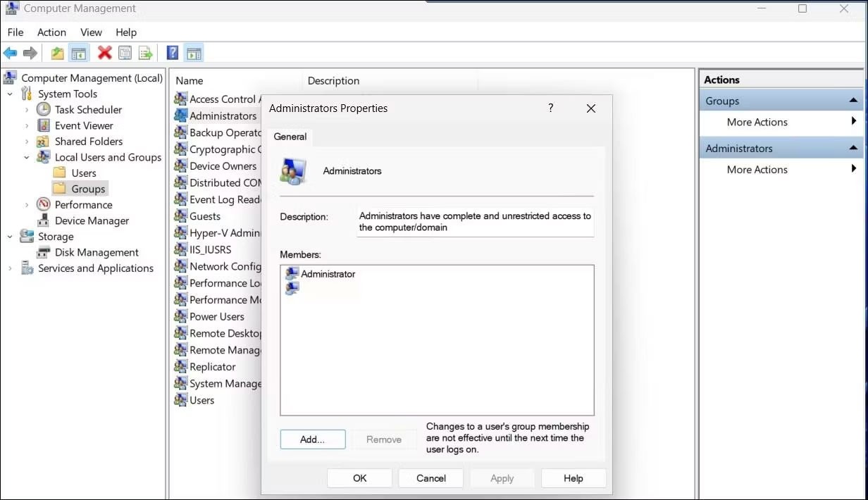Click the Back arrow in the toolbar

click(11, 53)
